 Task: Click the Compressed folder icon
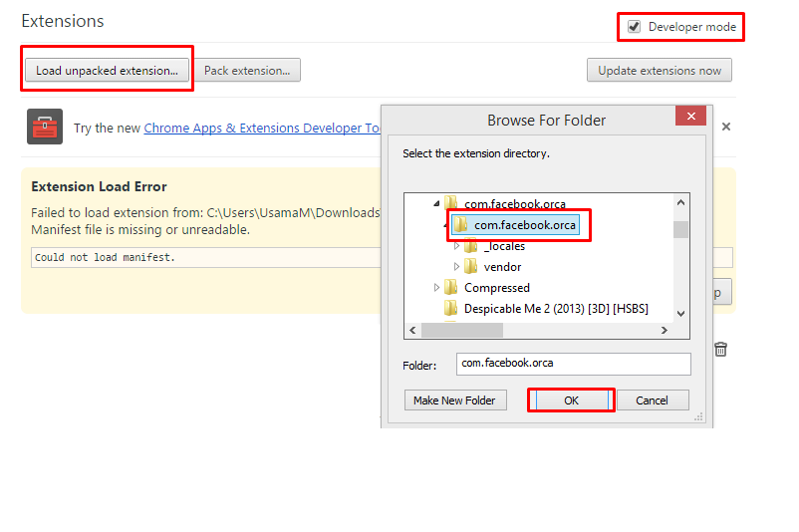[x=451, y=288]
